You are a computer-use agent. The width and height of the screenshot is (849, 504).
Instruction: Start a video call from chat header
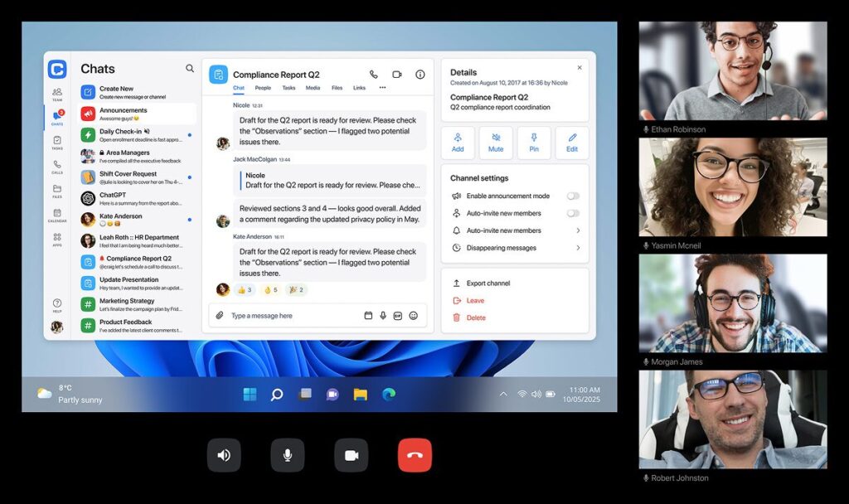396,75
